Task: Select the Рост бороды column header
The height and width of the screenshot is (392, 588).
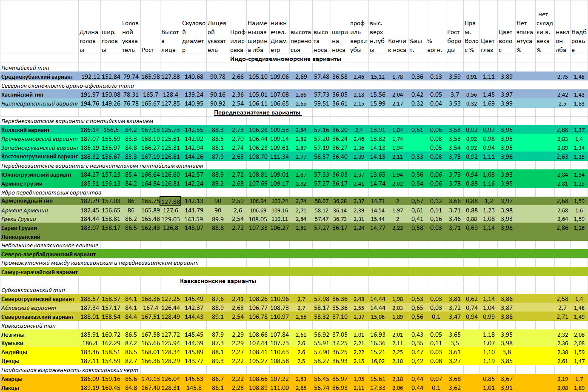Action: [454, 41]
